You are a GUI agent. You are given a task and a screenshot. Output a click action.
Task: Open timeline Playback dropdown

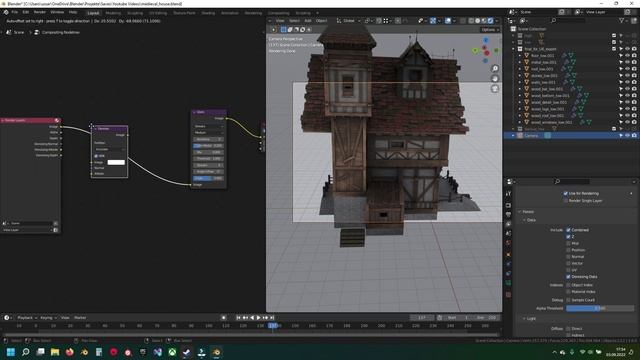click(27, 318)
